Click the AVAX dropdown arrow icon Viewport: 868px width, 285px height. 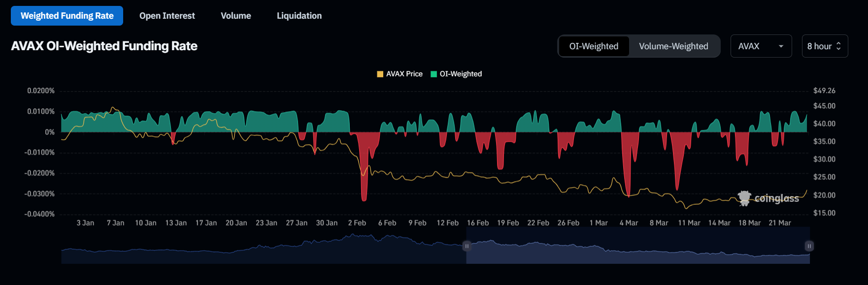pyautogui.click(x=781, y=46)
